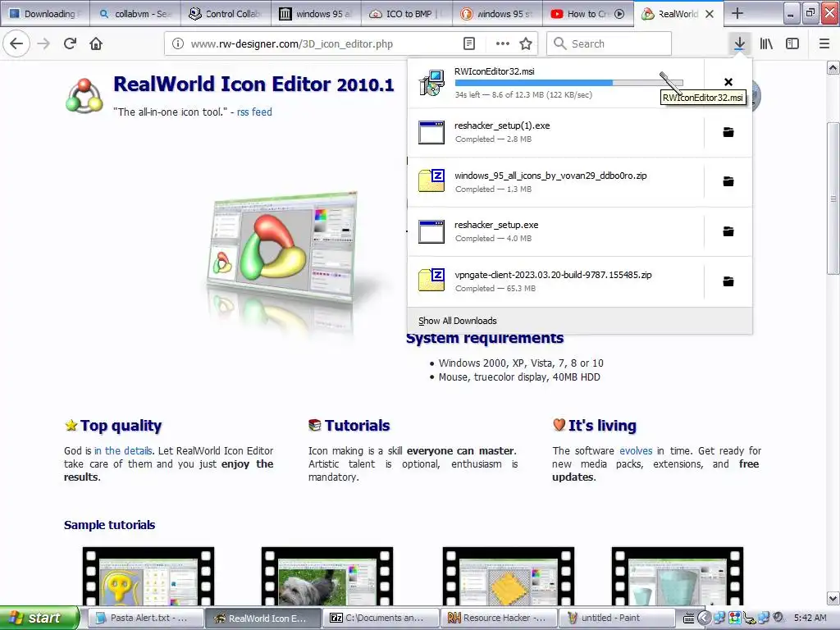Go to the browser home page

tap(96, 43)
